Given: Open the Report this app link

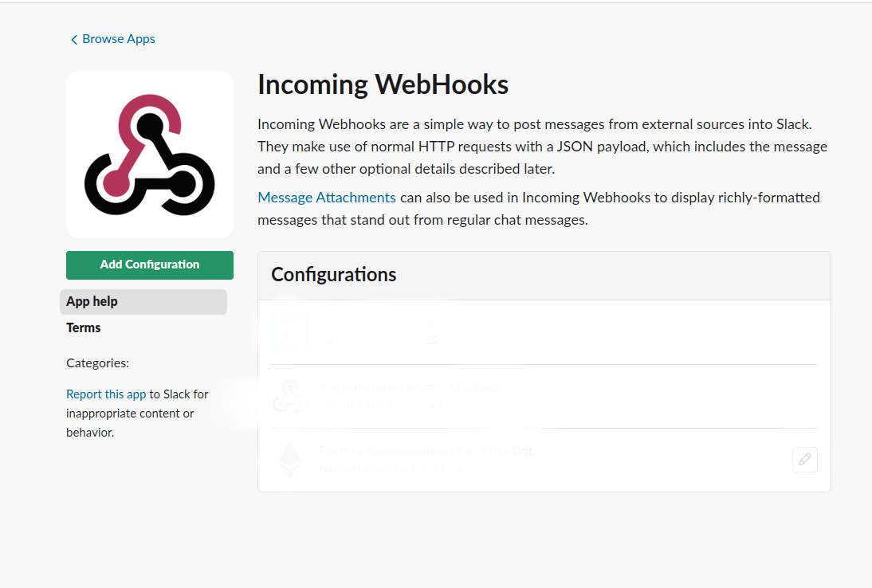Looking at the screenshot, I should tap(106, 394).
